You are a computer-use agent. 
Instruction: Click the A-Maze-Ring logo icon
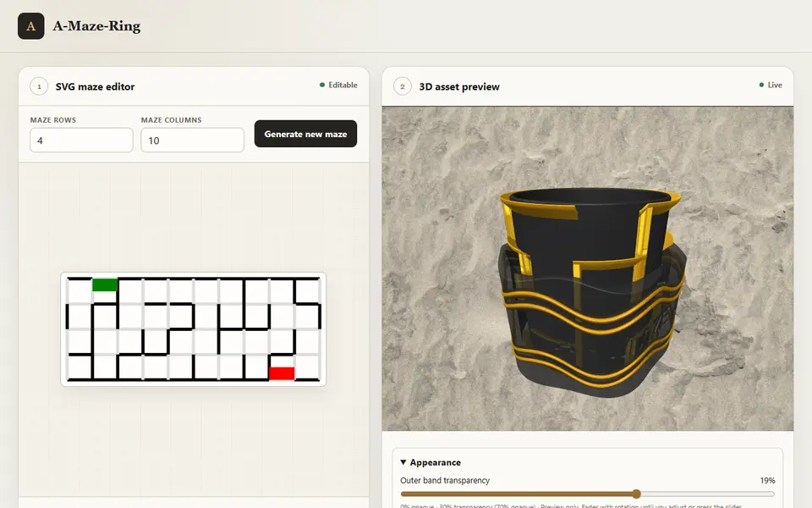coord(30,26)
